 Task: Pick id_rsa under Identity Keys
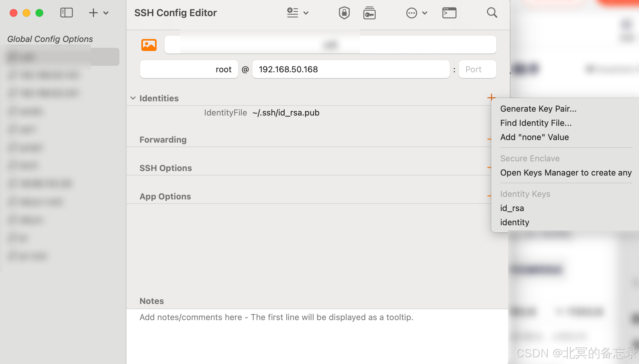click(512, 208)
